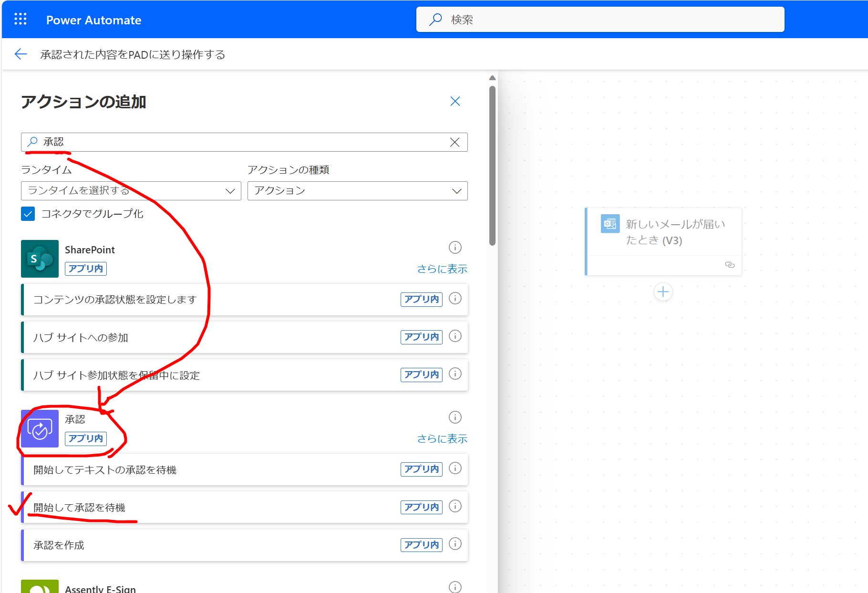
Task: Click the panel vertical scrollbar thumb
Action: tap(493, 166)
